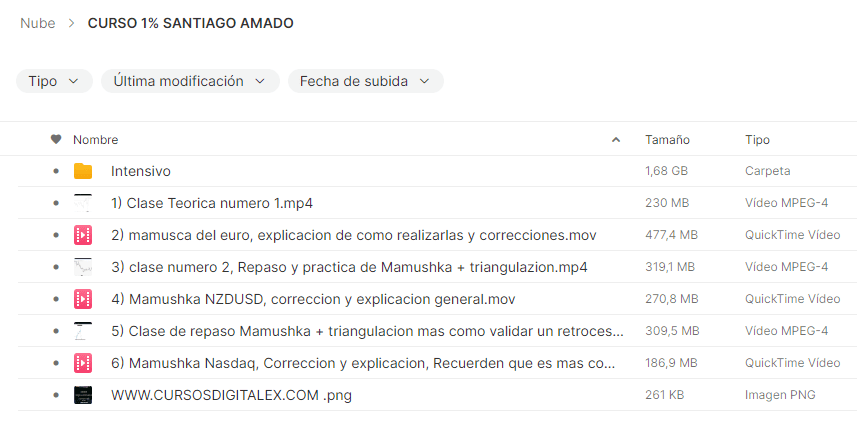The image size is (857, 433).
Task: Click the heart favorites icon in header
Action: (56, 139)
